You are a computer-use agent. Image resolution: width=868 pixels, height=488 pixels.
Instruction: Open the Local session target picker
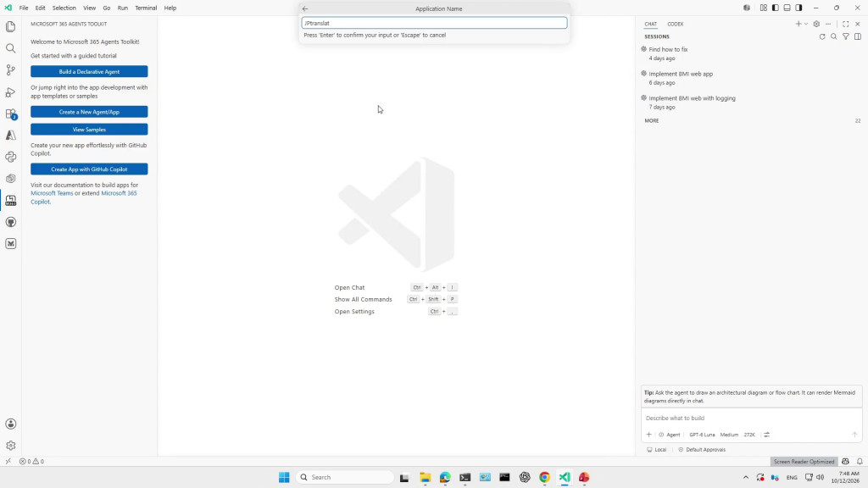tap(657, 450)
